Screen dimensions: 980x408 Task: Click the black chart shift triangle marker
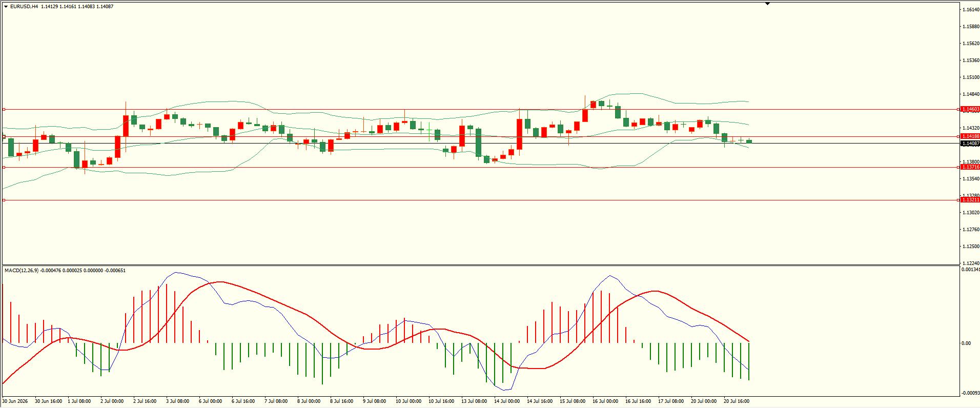(x=768, y=4)
